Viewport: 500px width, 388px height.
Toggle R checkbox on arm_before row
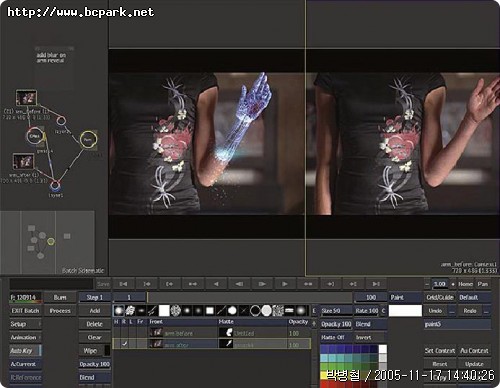124,333
